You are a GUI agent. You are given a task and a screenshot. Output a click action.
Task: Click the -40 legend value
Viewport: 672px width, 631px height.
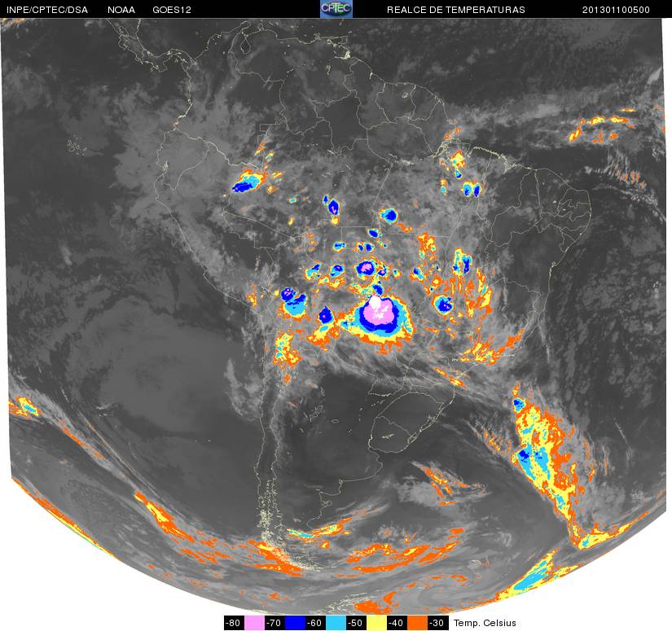tap(397, 622)
